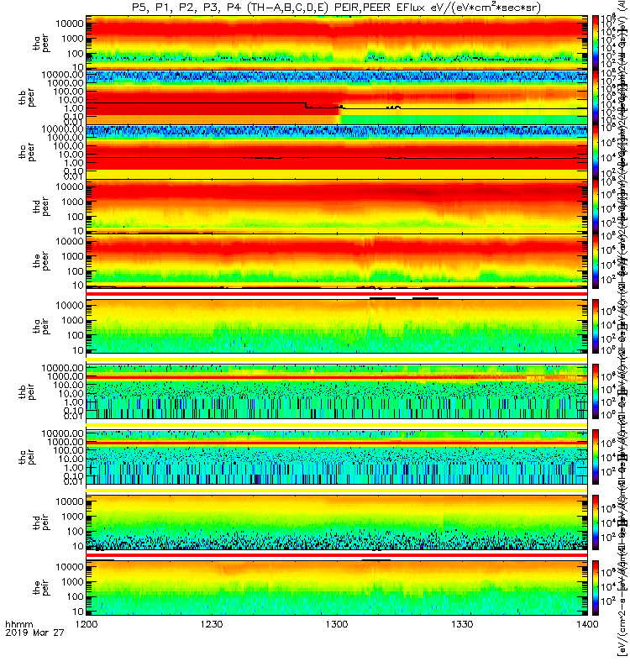
Task: Click the 'thc peir' panel label
Action: tap(27, 457)
